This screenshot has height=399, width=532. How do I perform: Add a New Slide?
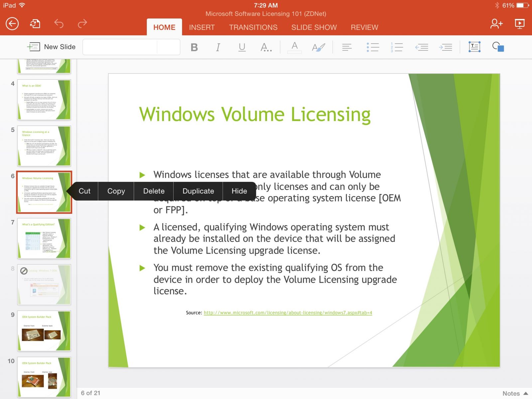tap(51, 47)
